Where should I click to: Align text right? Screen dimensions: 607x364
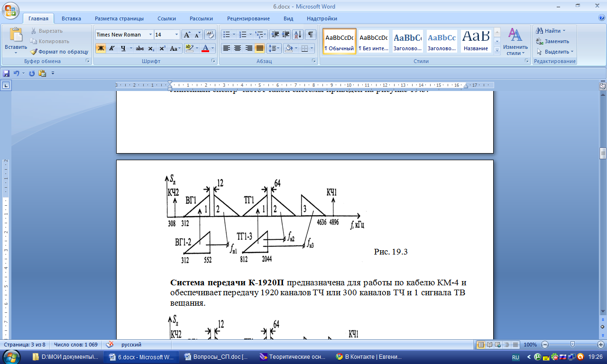point(248,48)
